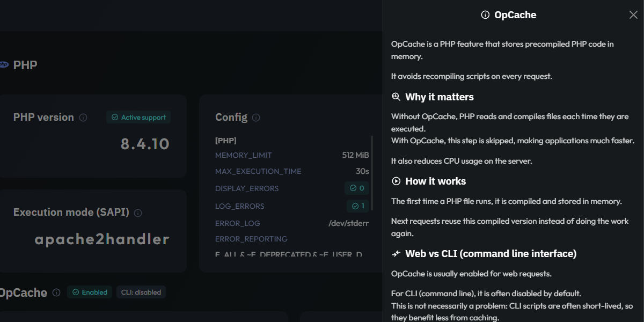This screenshot has height=322, width=644.
Task: Click the magnifier icon beside Why it matters
Action: click(396, 97)
